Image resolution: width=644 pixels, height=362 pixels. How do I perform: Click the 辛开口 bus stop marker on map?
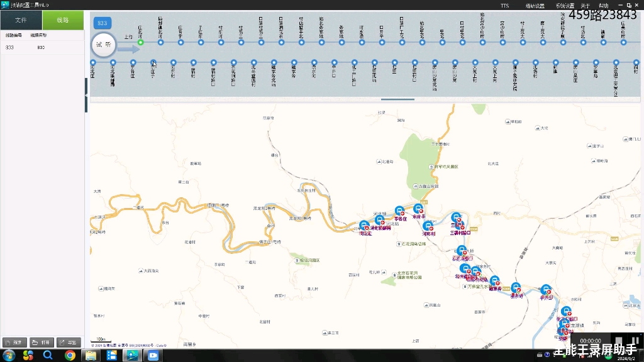[545, 289]
